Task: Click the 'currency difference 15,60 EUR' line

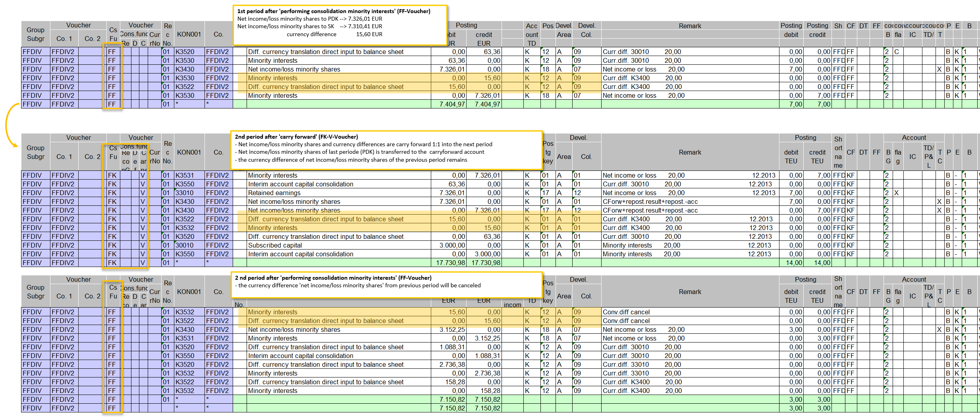Action: (x=334, y=34)
